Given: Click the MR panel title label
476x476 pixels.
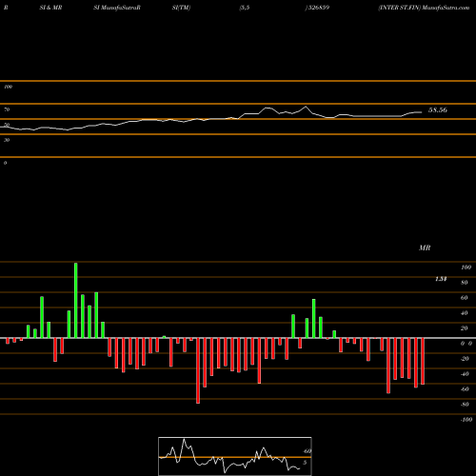Looking at the screenshot, I should pos(425,248).
